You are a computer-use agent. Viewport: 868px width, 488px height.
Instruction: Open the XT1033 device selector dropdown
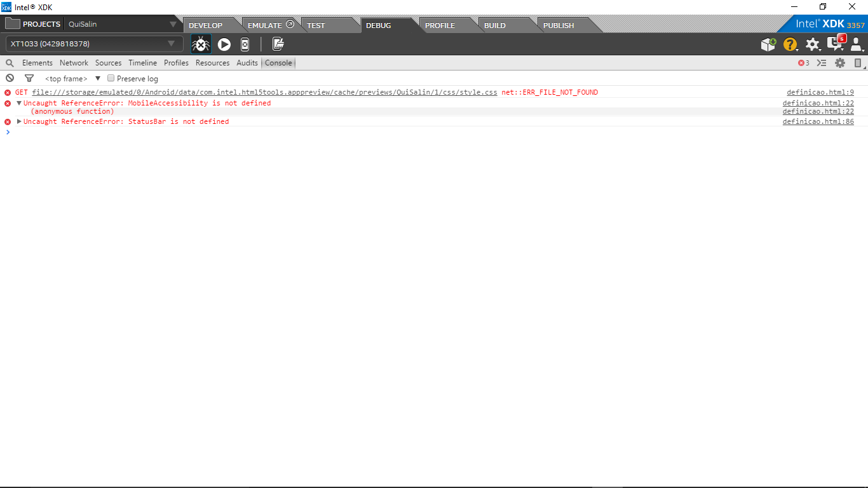(94, 44)
